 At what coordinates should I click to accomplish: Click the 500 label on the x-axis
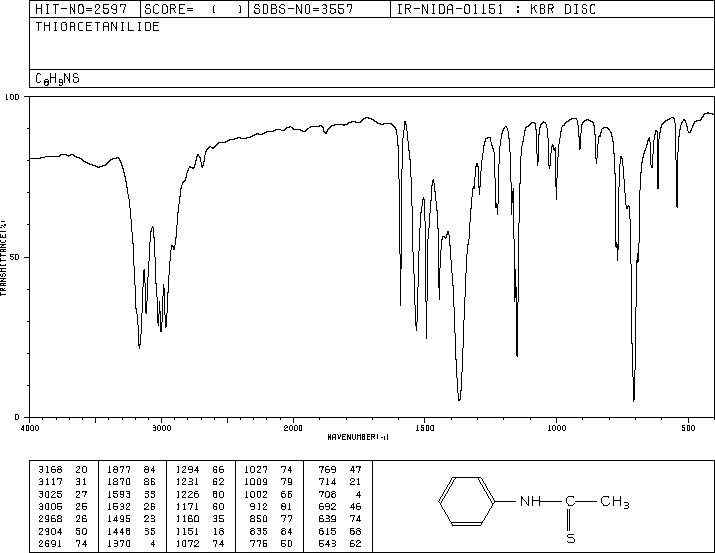tap(689, 428)
